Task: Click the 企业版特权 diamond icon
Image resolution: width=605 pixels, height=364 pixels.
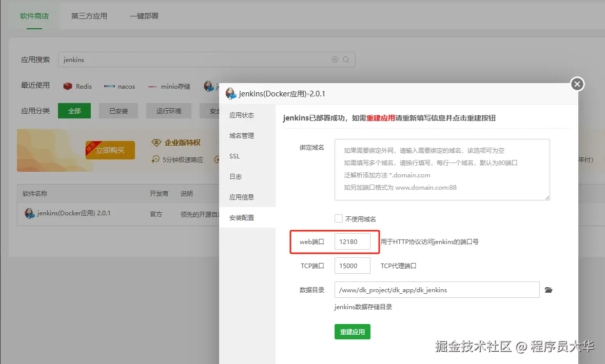Action: pyautogui.click(x=157, y=143)
